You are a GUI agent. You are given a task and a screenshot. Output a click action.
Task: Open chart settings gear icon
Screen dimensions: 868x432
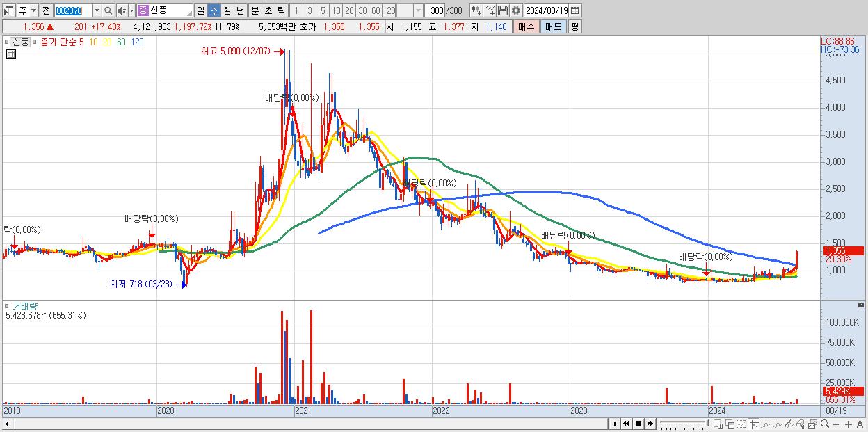point(516,10)
